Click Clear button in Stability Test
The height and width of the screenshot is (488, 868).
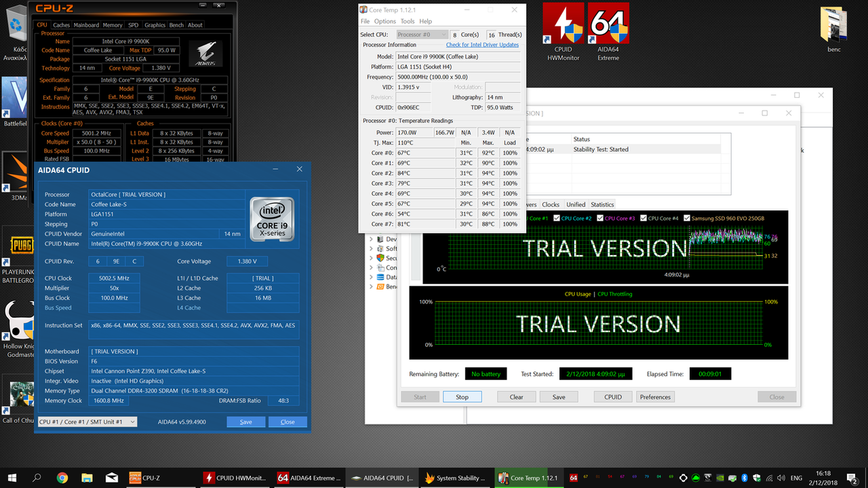(x=516, y=397)
